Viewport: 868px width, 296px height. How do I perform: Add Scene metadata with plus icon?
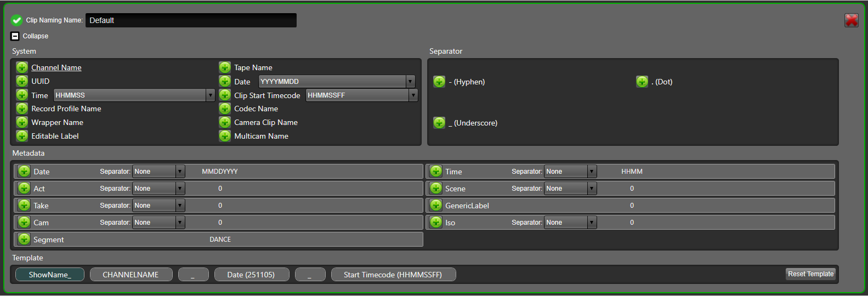tap(436, 188)
